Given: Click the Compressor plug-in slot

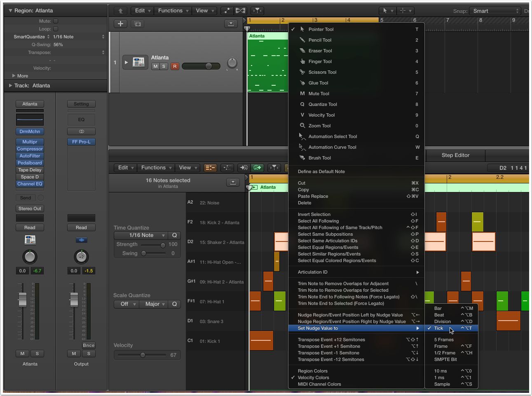Looking at the screenshot, I should (x=30, y=149).
